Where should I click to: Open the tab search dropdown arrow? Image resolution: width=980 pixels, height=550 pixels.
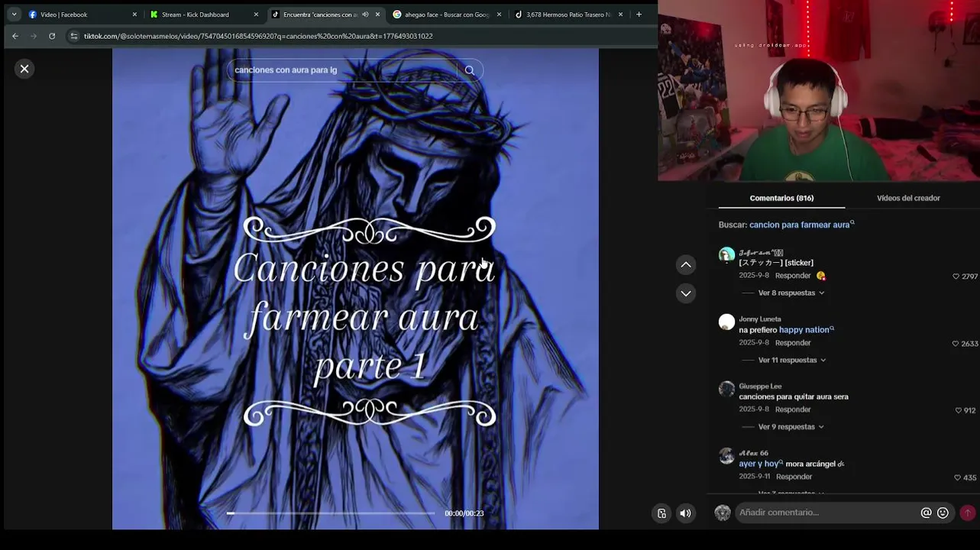point(14,15)
